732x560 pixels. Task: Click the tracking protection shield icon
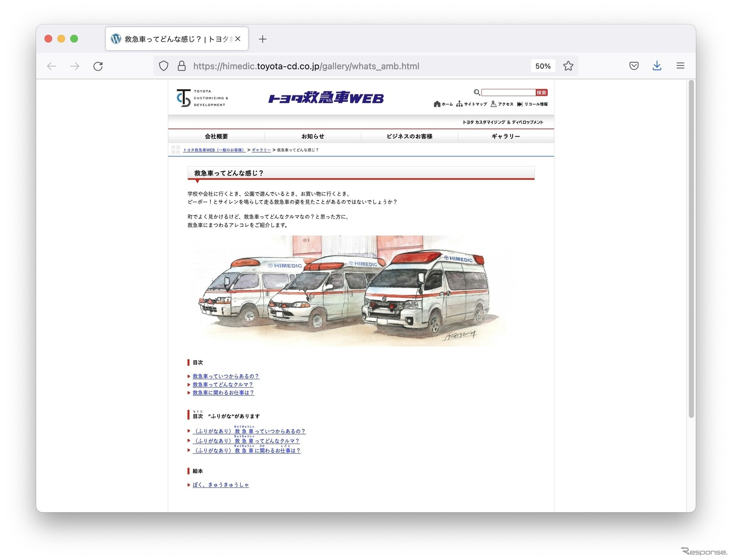pyautogui.click(x=163, y=66)
